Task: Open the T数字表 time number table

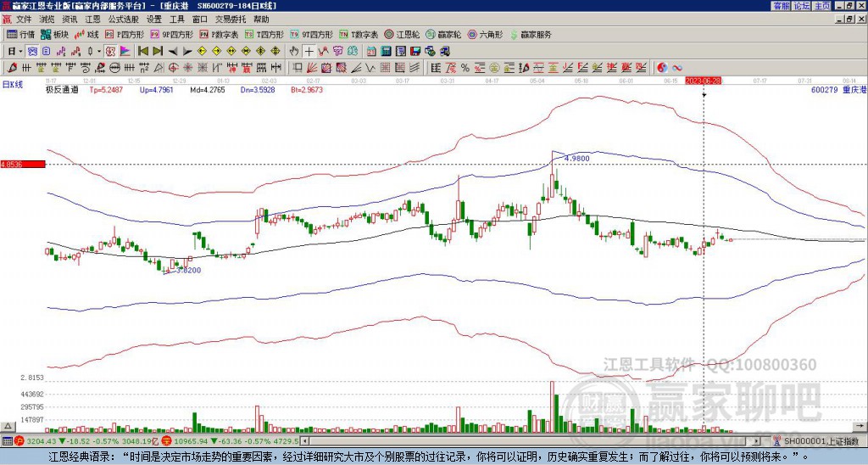Action: pyautogui.click(x=359, y=34)
